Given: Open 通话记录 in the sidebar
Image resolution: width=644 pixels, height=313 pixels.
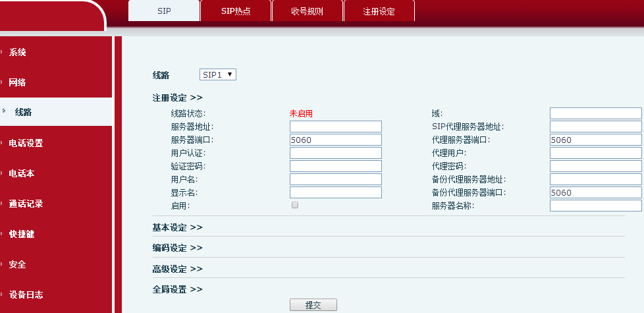Looking at the screenshot, I should point(26,204).
